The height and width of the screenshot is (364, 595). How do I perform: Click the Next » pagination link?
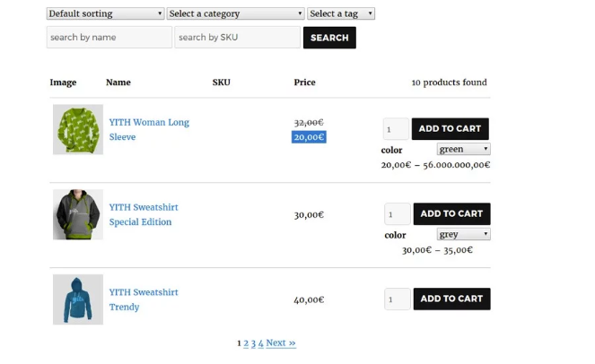(x=281, y=343)
